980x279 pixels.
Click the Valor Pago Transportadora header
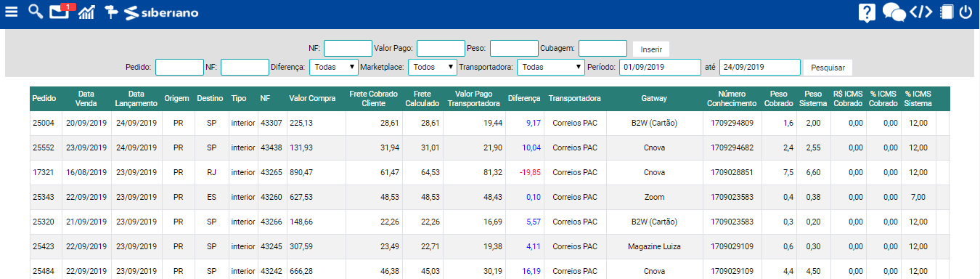click(474, 98)
